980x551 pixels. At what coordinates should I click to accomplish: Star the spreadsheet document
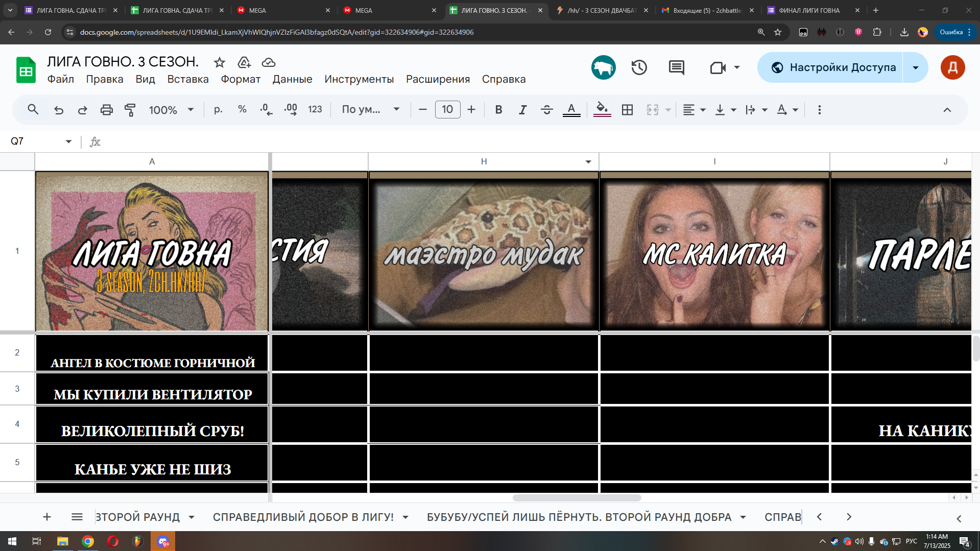point(220,62)
